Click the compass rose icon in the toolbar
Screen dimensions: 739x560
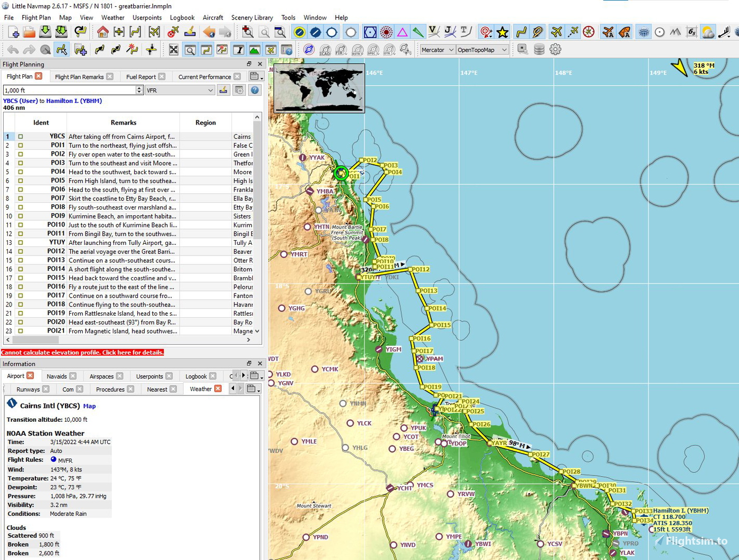[x=589, y=32]
